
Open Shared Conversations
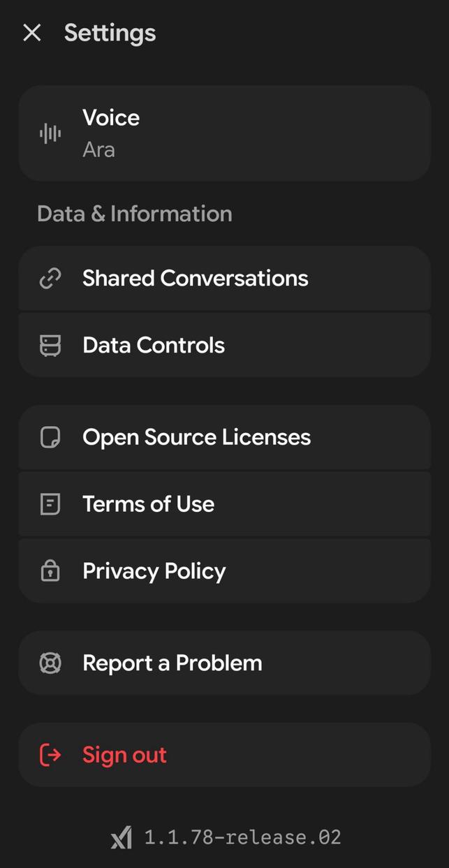(224, 278)
